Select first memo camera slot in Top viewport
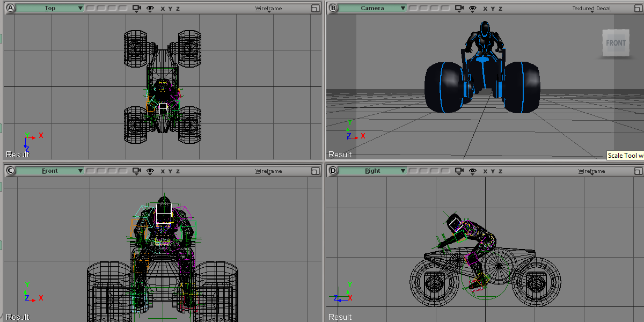This screenshot has height=322, width=644. coord(91,9)
